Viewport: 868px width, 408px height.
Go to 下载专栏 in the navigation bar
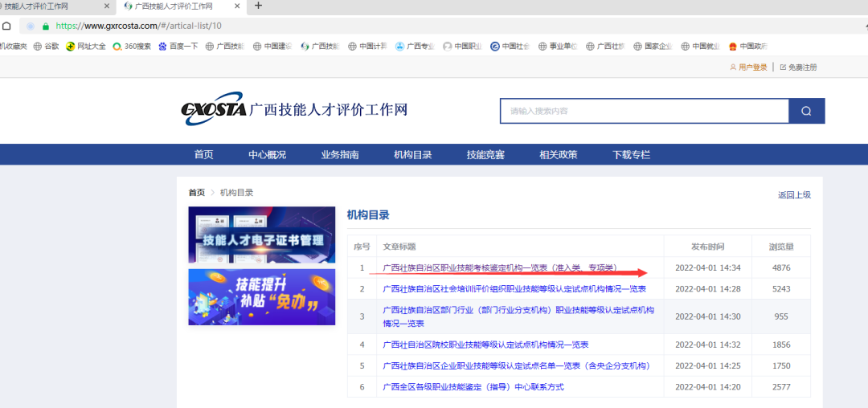pos(631,155)
